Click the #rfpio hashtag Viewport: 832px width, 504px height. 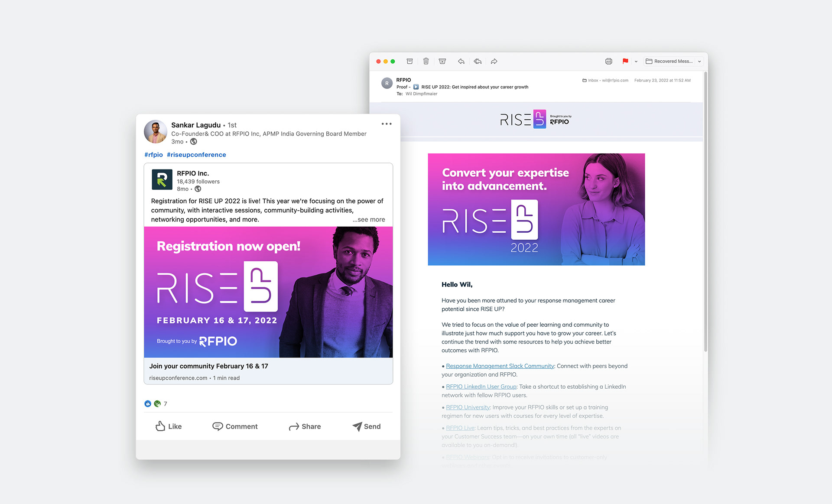click(x=153, y=155)
